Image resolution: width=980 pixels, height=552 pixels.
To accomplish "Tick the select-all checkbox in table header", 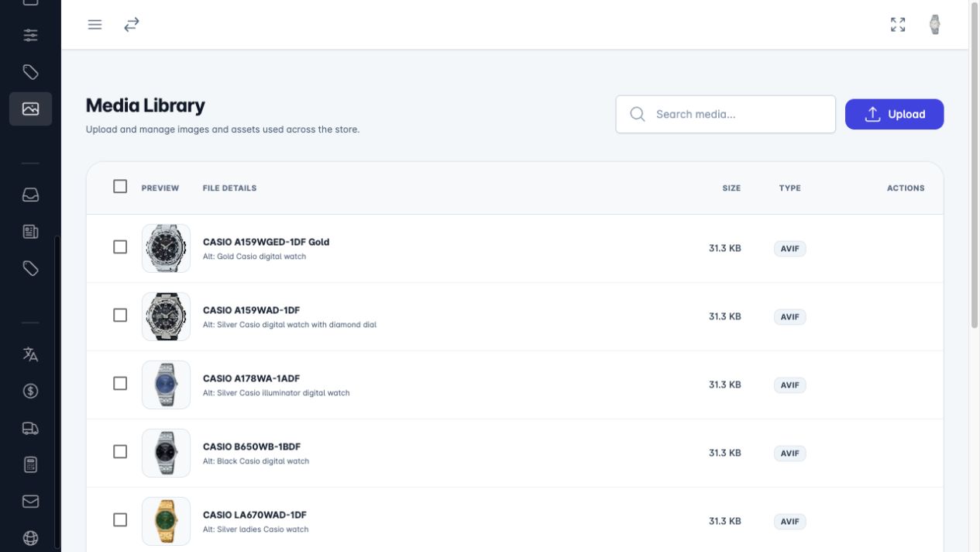I will pyautogui.click(x=120, y=186).
